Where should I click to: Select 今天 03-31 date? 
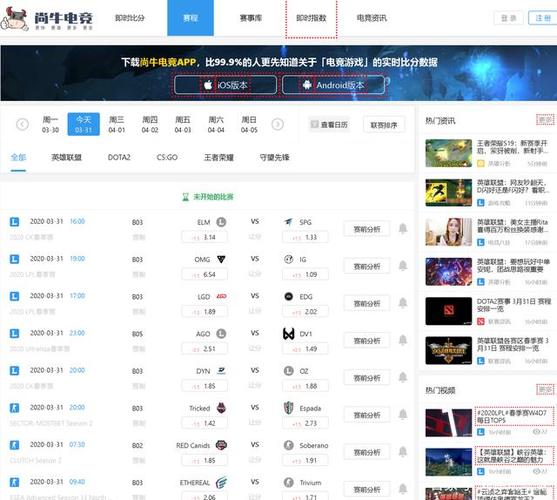pos(83,124)
